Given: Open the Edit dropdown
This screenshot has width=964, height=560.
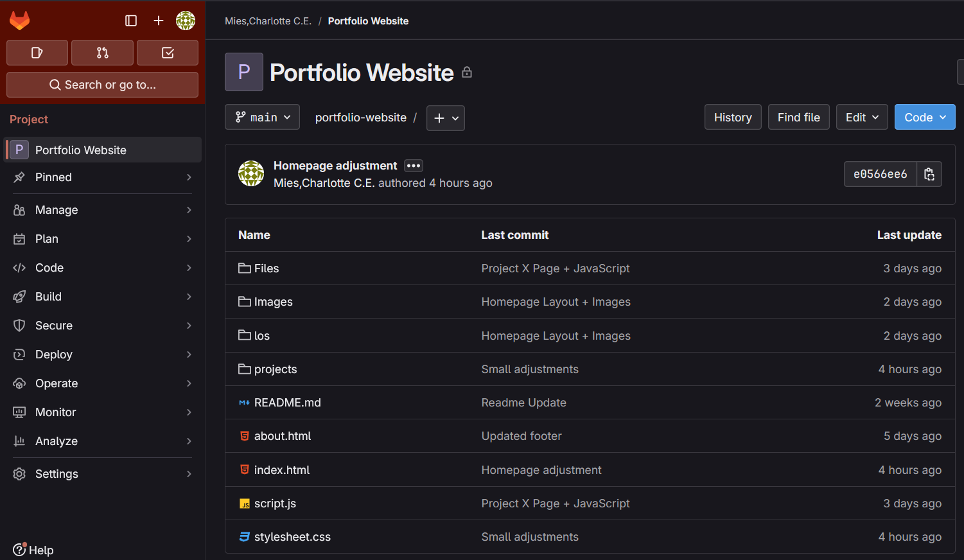Looking at the screenshot, I should (862, 117).
